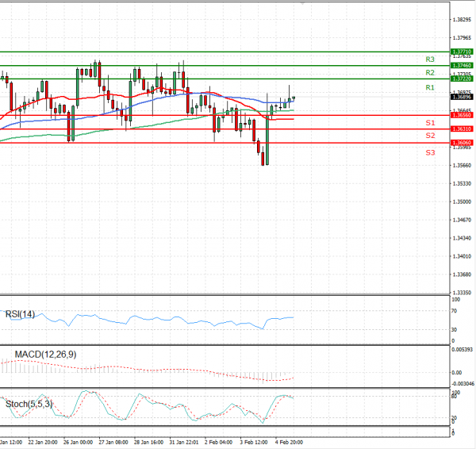Screen dimensions: 476x449
Task: Select the black current price tag 1.36896
Action: coord(462,97)
